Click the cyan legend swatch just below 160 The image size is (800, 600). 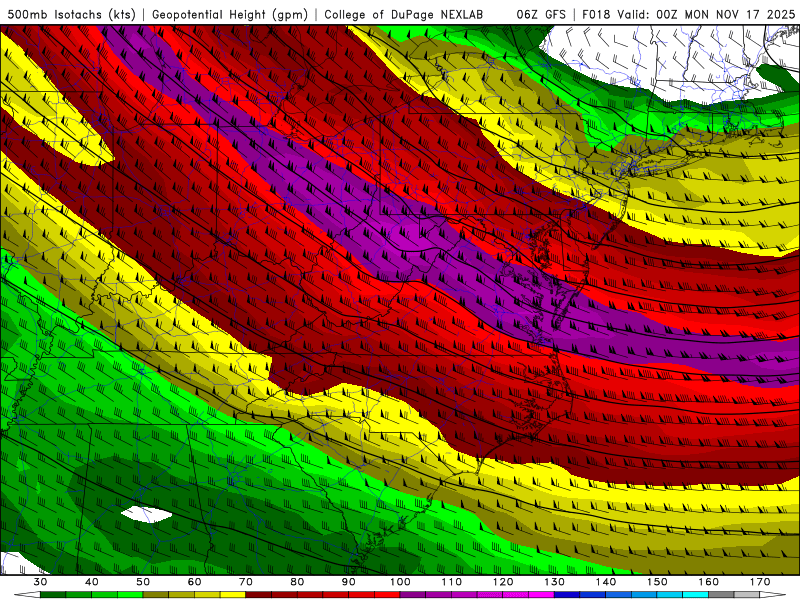(695, 595)
